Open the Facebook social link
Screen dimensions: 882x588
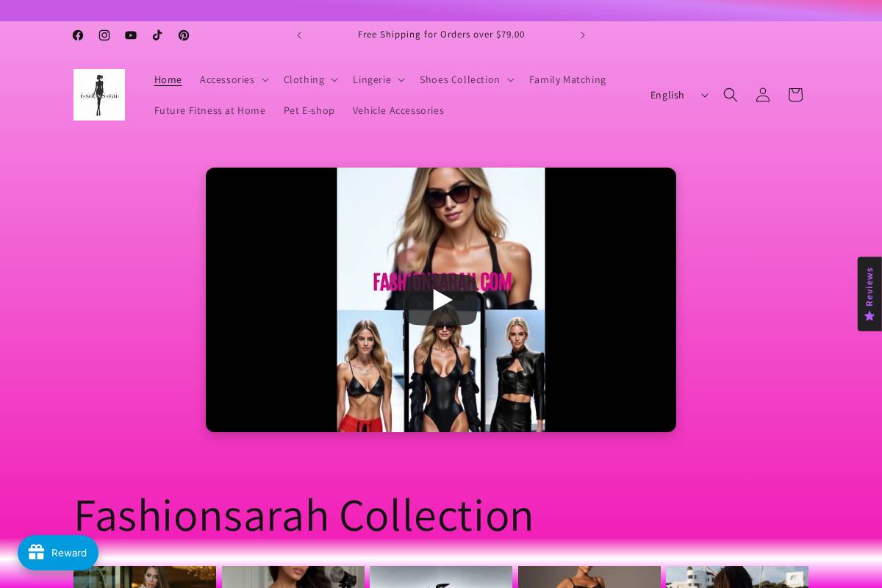78,35
